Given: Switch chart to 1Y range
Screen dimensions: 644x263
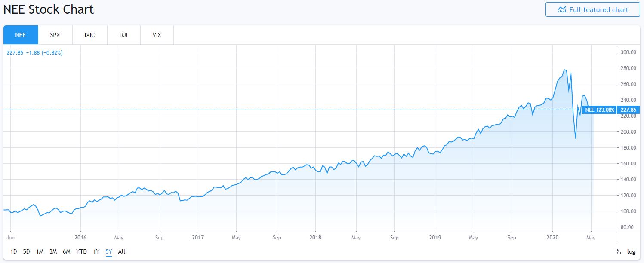Looking at the screenshot, I should (x=96, y=251).
